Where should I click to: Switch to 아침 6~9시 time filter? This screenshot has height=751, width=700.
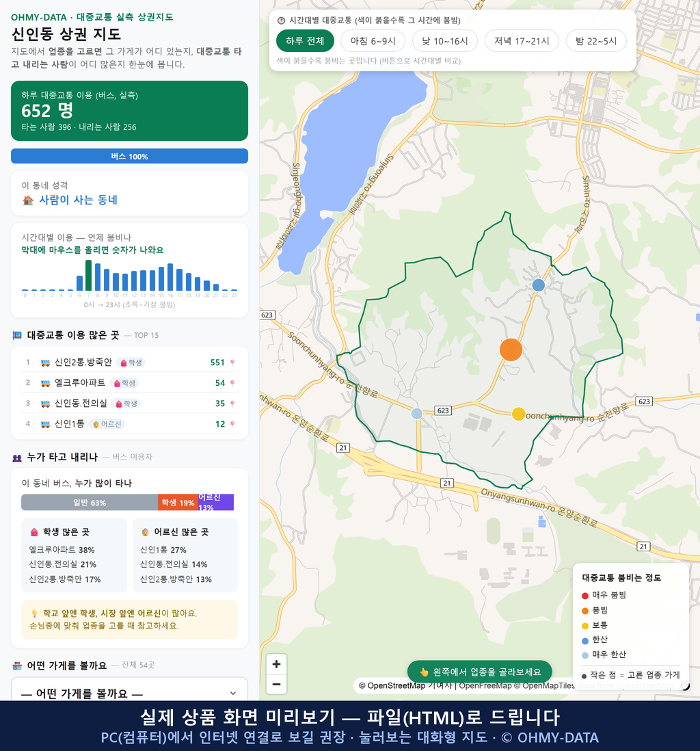(373, 41)
